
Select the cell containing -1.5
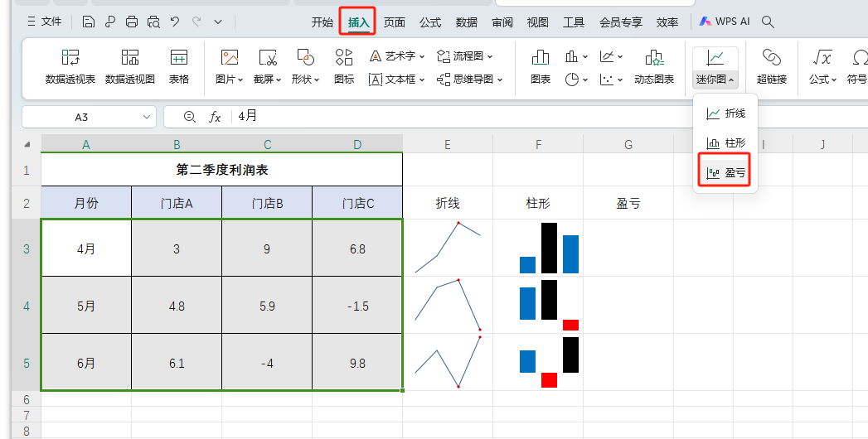click(x=357, y=306)
